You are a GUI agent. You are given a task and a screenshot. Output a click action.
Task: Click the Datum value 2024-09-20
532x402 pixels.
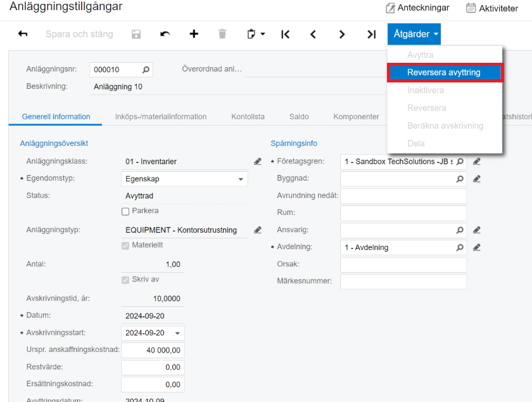pos(145,316)
